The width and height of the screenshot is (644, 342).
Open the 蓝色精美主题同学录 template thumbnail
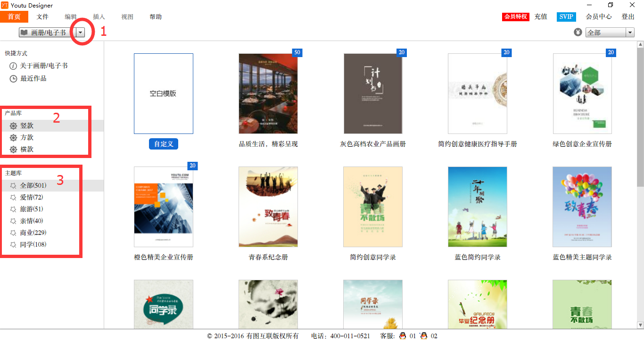(582, 207)
